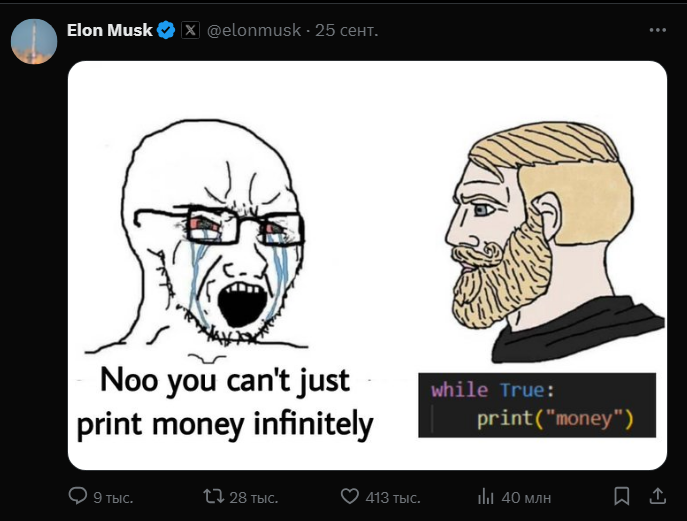This screenshot has width=687, height=521.
Task: Click the Elon Musk display name
Action: click(x=109, y=30)
